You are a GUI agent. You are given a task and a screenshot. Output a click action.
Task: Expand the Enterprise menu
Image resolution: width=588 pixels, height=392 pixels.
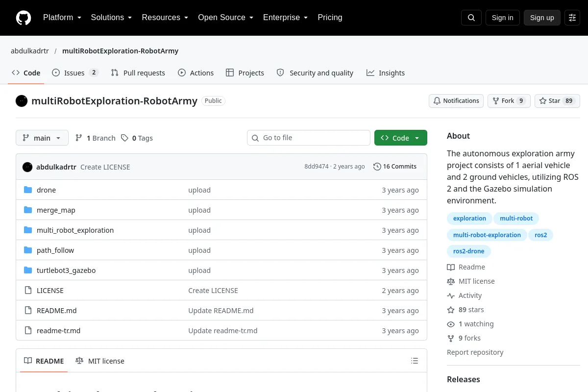point(285,18)
